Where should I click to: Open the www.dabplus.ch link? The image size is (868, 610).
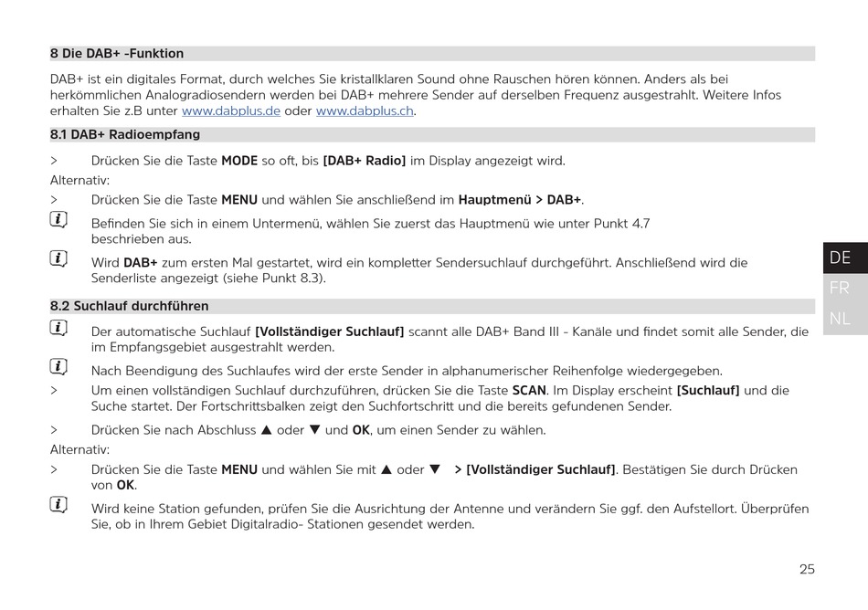point(365,110)
